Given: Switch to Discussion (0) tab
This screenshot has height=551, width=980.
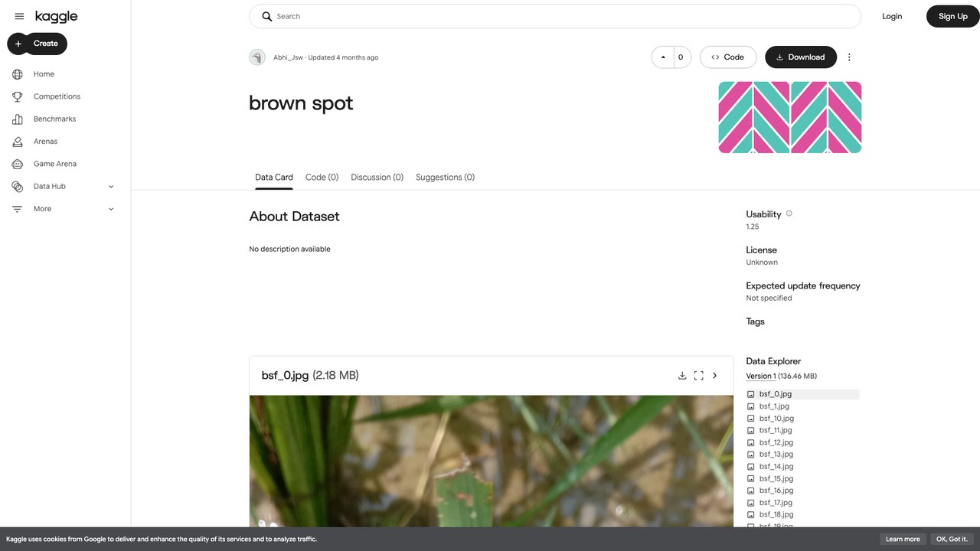Looking at the screenshot, I should click(377, 177).
